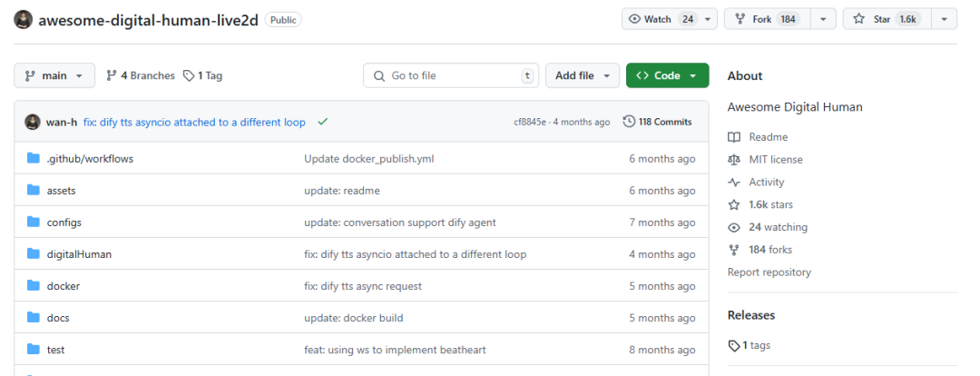Click the Activity pulse icon

[x=734, y=183]
